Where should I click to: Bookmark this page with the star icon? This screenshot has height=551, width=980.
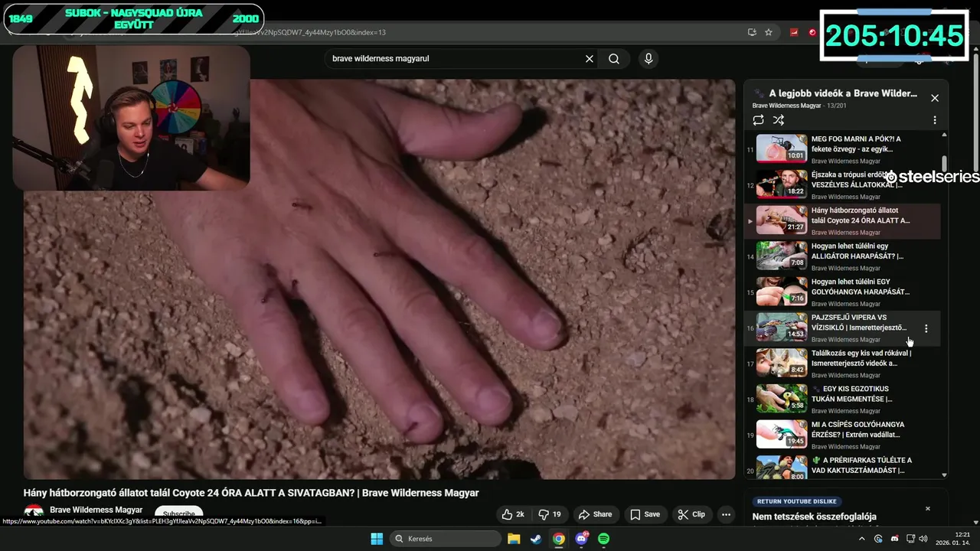click(x=768, y=32)
